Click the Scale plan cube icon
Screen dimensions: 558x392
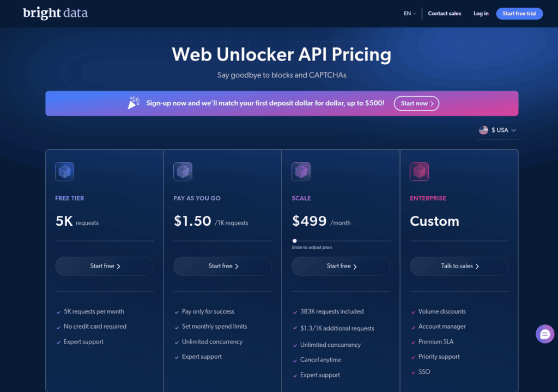pyautogui.click(x=301, y=172)
